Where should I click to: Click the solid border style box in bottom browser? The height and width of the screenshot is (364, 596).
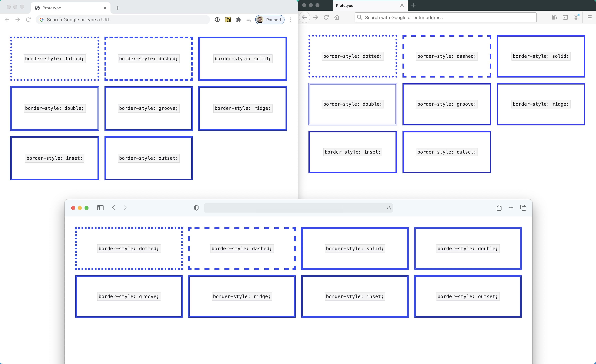pos(355,248)
